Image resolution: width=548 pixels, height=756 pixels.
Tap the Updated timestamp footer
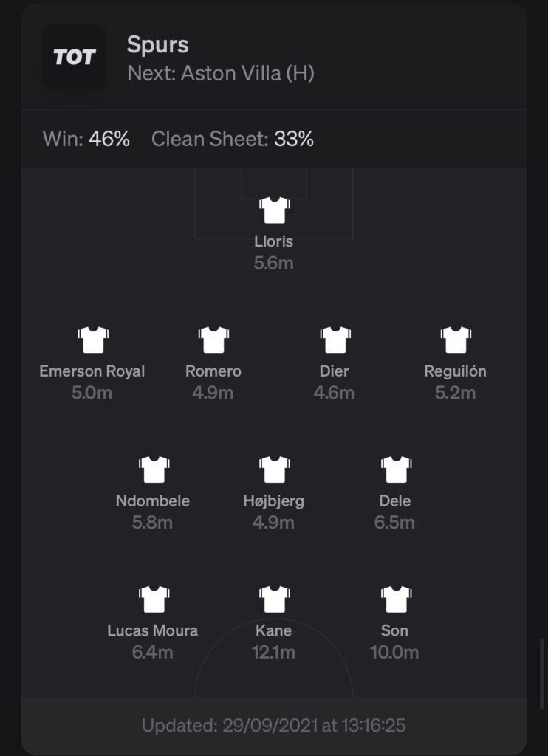click(273, 725)
